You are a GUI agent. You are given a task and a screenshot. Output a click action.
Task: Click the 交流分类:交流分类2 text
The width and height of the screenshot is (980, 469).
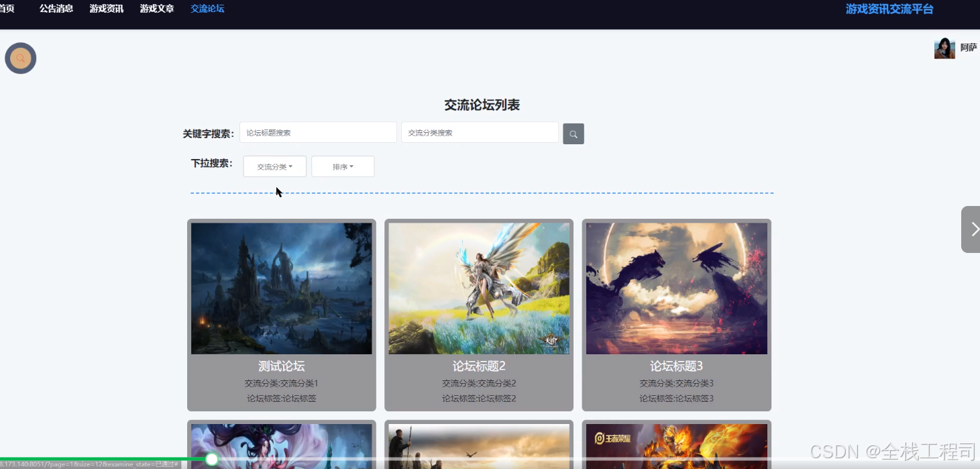479,384
